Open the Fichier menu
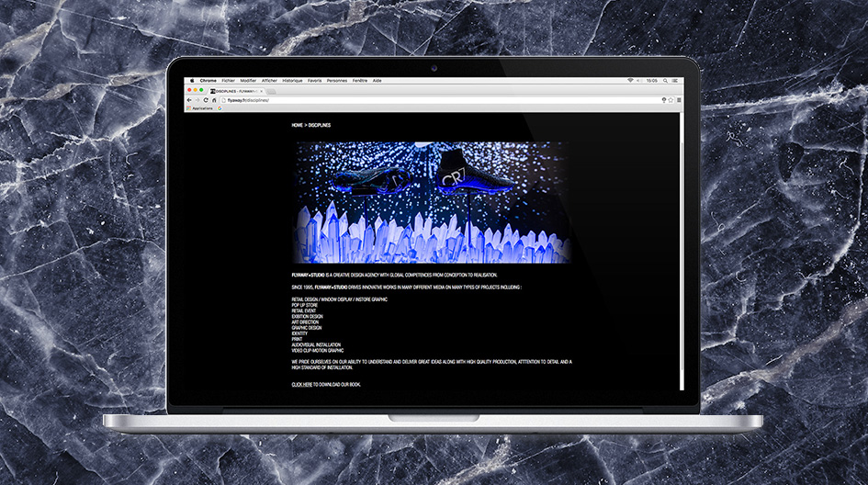The height and width of the screenshot is (485, 868). (x=228, y=81)
